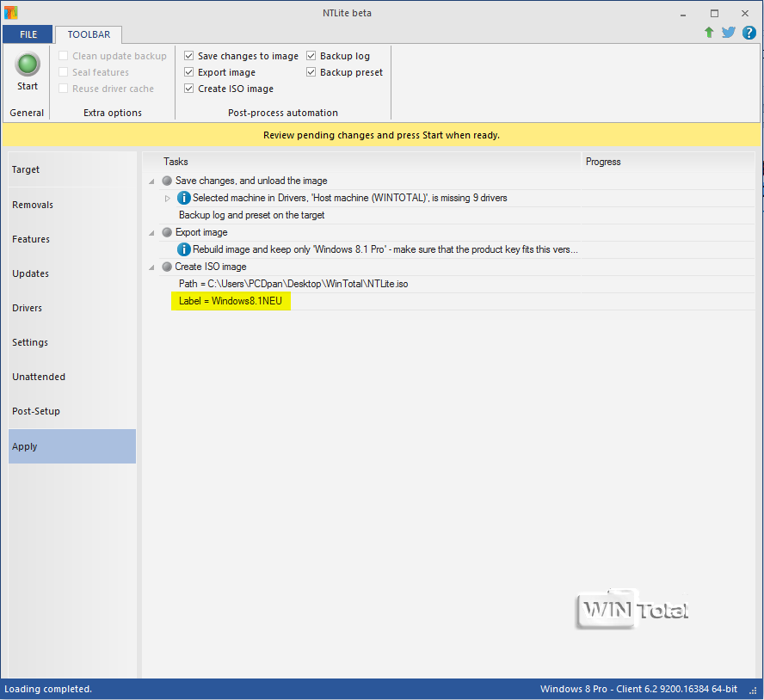Uncheck Create ISO image option
Screen dimensions: 764x700
click(x=189, y=89)
